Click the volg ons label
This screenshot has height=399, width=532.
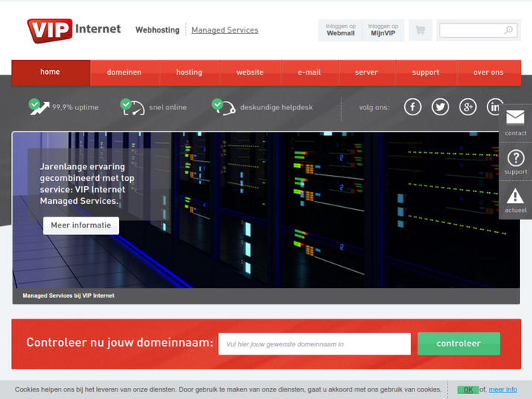pyautogui.click(x=374, y=108)
